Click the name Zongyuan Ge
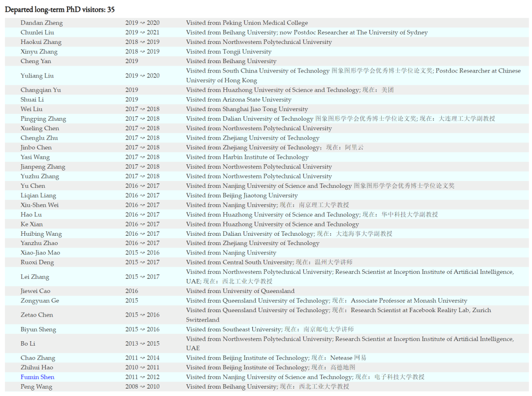This screenshot has height=396, width=532. coord(40,300)
